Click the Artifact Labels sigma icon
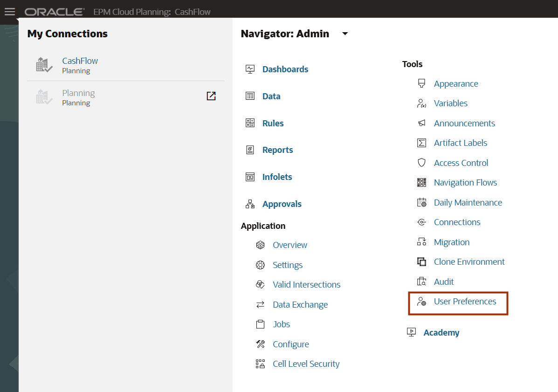 tap(422, 143)
